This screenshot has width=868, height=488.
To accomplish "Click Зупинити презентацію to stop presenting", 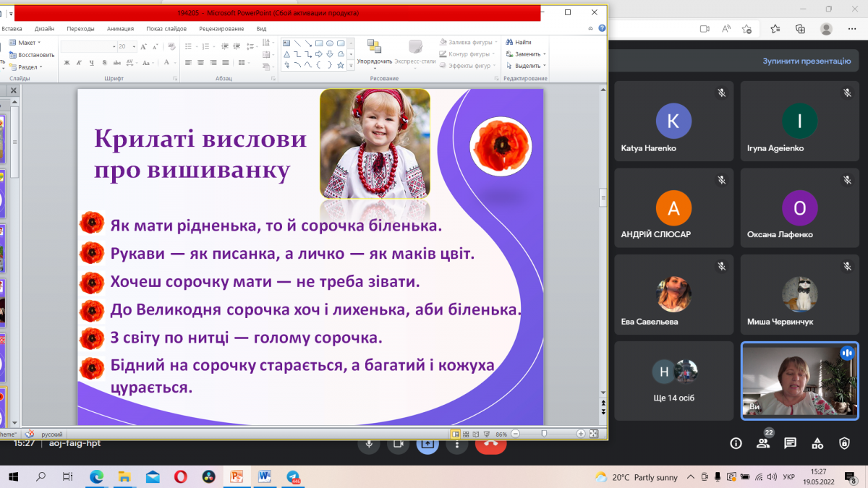I will click(x=806, y=61).
